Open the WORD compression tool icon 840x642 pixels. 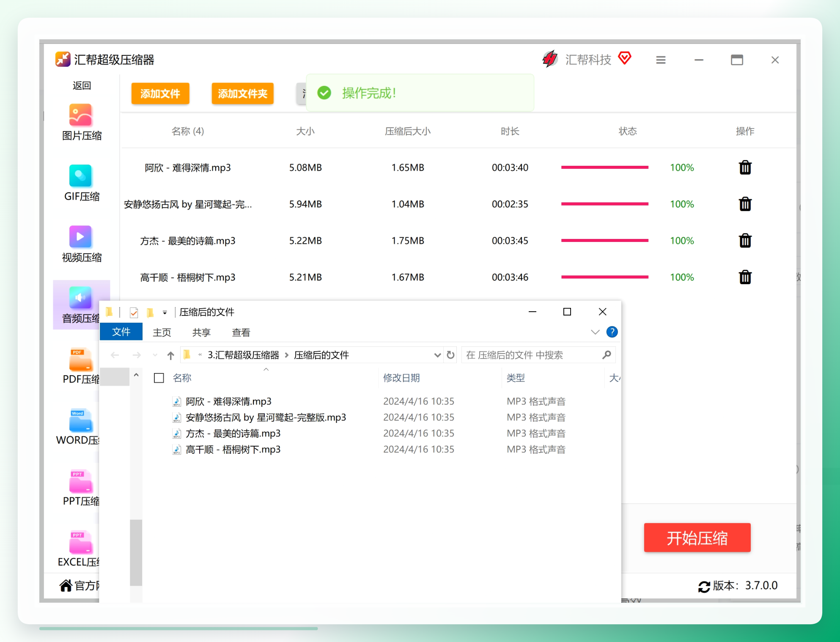tap(80, 420)
